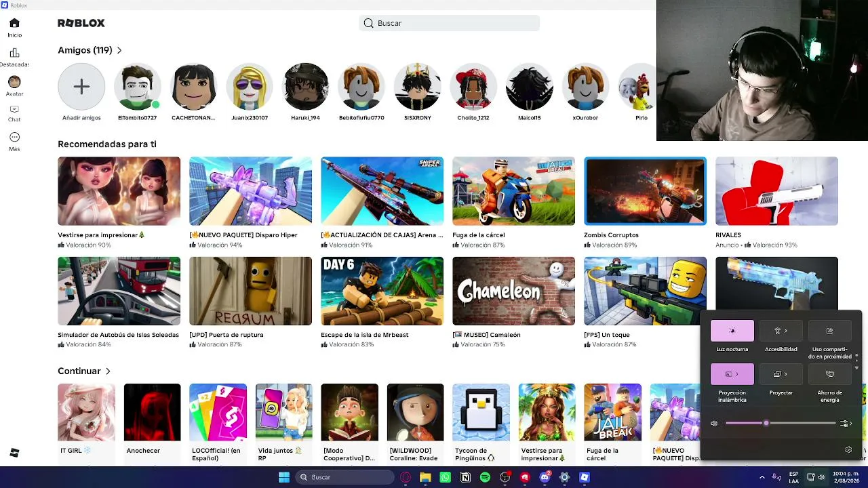Image resolution: width=868 pixels, height=488 pixels.
Task: Launch Opera GX from the taskbar
Action: (406, 477)
